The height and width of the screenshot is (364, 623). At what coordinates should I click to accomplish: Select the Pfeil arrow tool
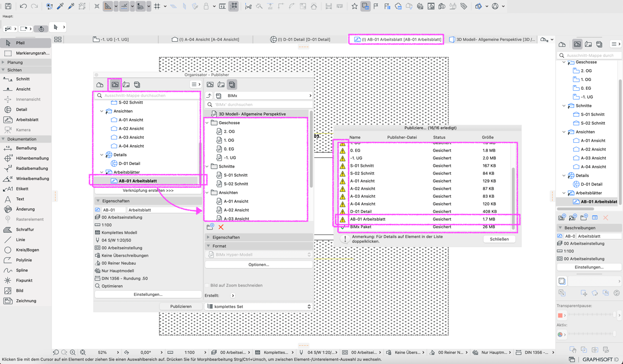[x=26, y=43]
